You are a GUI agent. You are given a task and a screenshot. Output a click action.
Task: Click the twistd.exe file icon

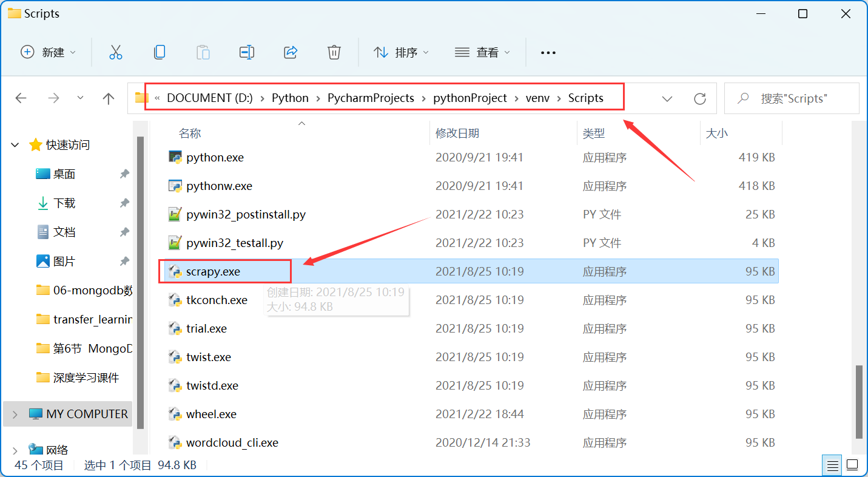click(175, 385)
